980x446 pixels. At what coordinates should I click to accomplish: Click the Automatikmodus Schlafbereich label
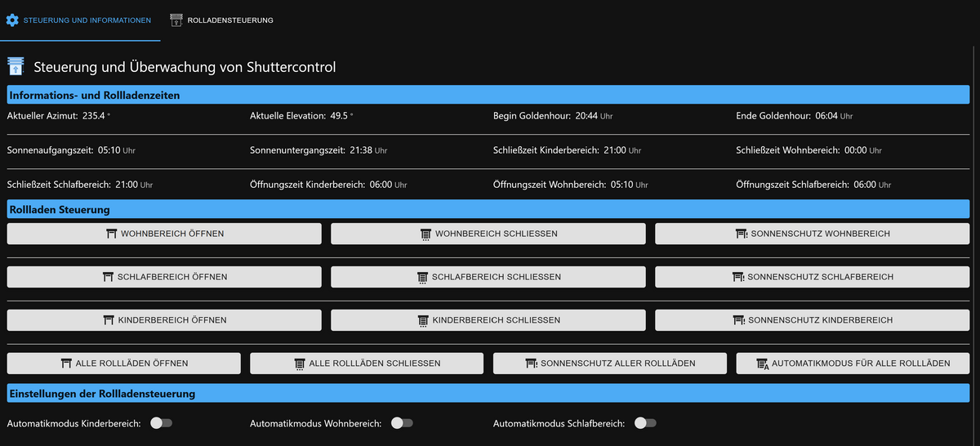tap(559, 423)
